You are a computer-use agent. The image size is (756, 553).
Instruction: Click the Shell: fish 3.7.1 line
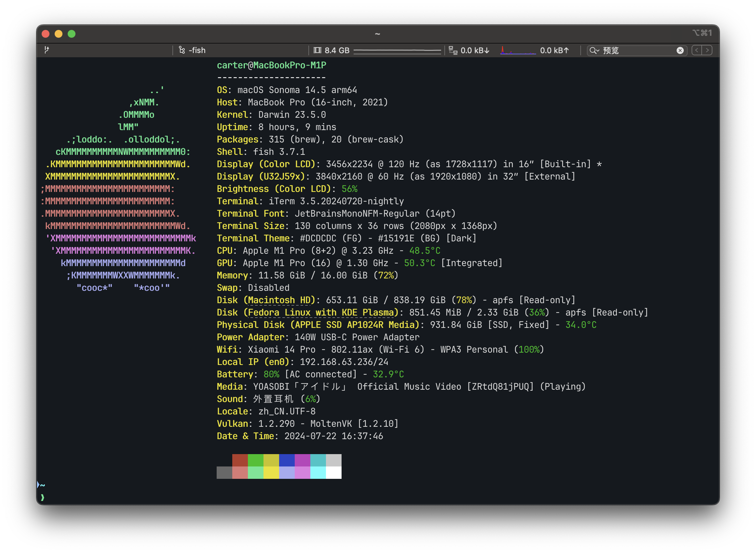(261, 152)
